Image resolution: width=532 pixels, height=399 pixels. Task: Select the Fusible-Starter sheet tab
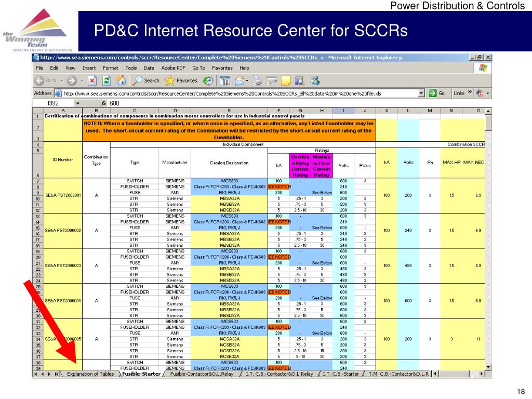[x=141, y=374]
